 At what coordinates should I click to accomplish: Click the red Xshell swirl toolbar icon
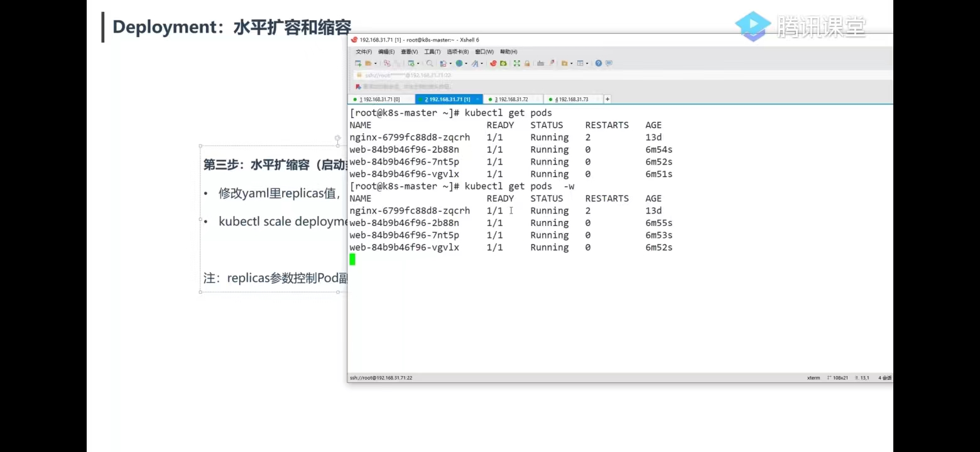(x=494, y=63)
